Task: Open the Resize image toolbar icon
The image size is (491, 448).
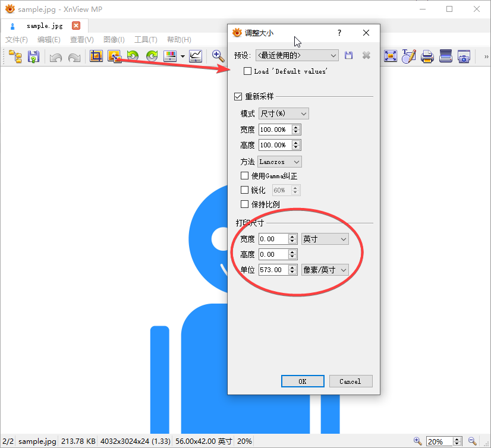Action: point(114,56)
